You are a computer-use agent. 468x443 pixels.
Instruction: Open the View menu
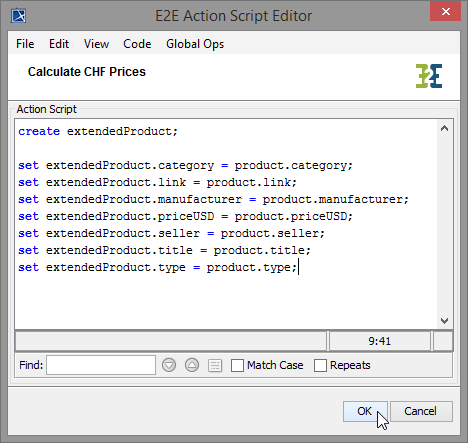tap(96, 44)
